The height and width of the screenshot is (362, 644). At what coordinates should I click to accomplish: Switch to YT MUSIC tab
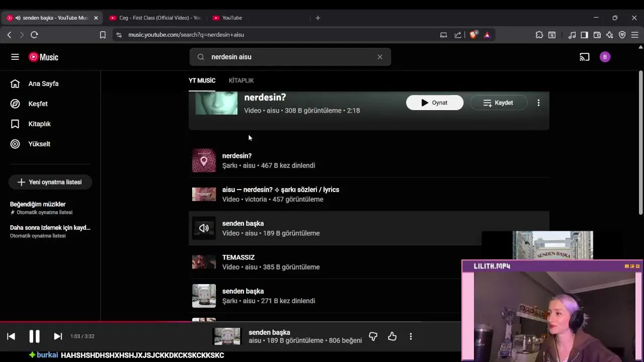pos(202,80)
